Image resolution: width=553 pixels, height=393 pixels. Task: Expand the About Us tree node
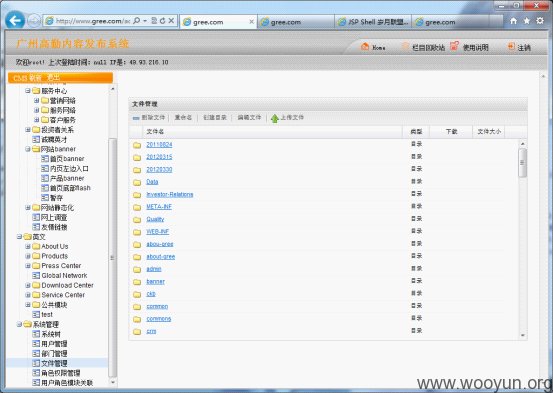pyautogui.click(x=28, y=246)
